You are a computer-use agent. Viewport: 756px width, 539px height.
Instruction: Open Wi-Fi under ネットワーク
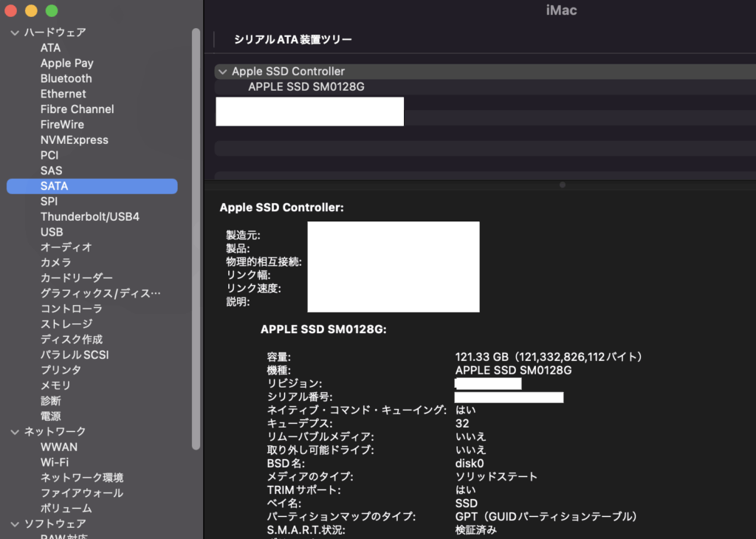coord(55,462)
